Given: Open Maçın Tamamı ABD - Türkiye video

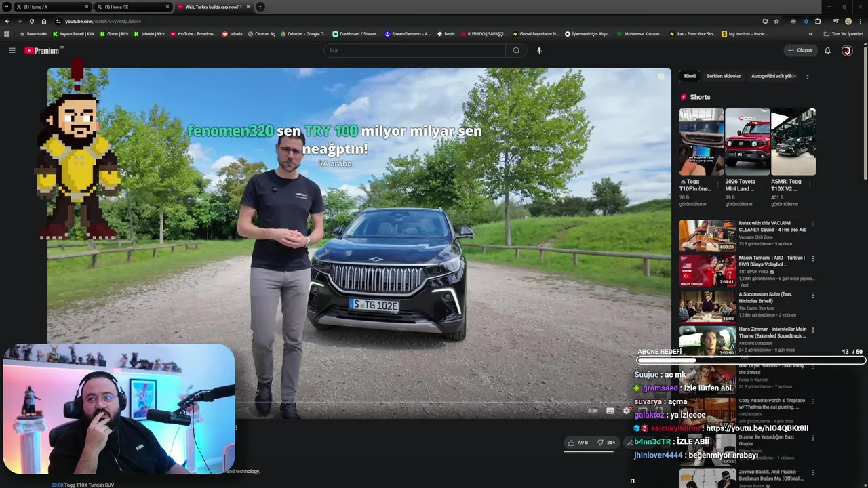Looking at the screenshot, I should point(707,270).
